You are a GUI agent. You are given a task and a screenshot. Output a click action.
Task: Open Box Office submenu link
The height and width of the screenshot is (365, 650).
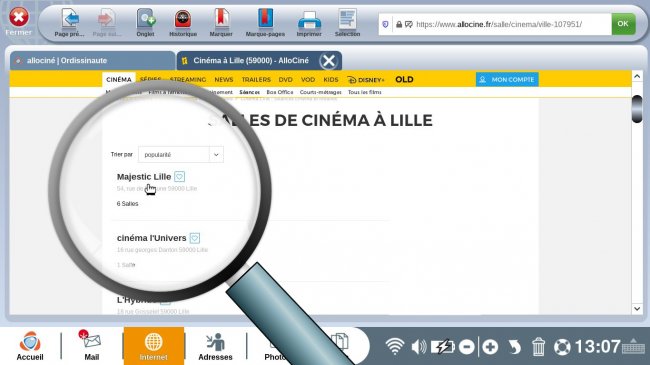click(280, 92)
